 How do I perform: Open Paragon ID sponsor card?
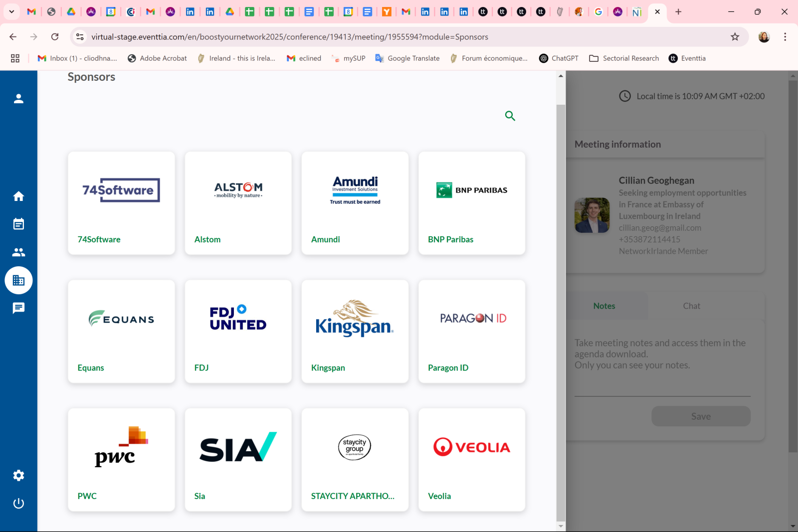(472, 331)
